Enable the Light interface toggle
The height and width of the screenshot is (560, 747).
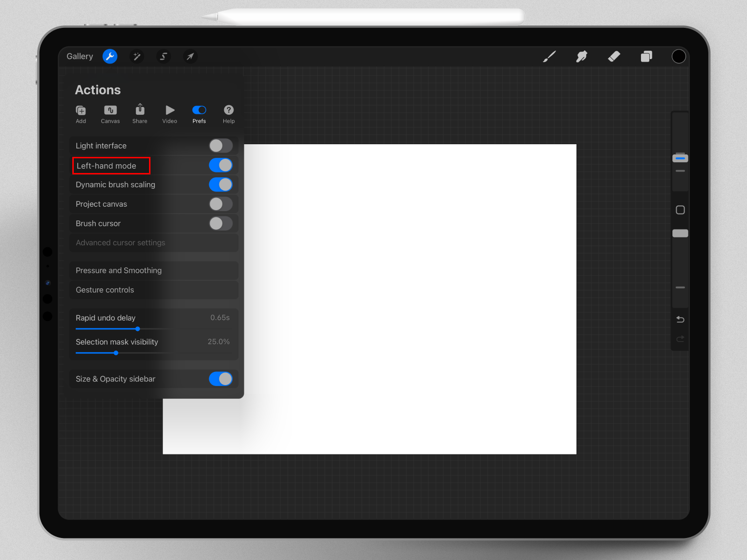coord(221,146)
